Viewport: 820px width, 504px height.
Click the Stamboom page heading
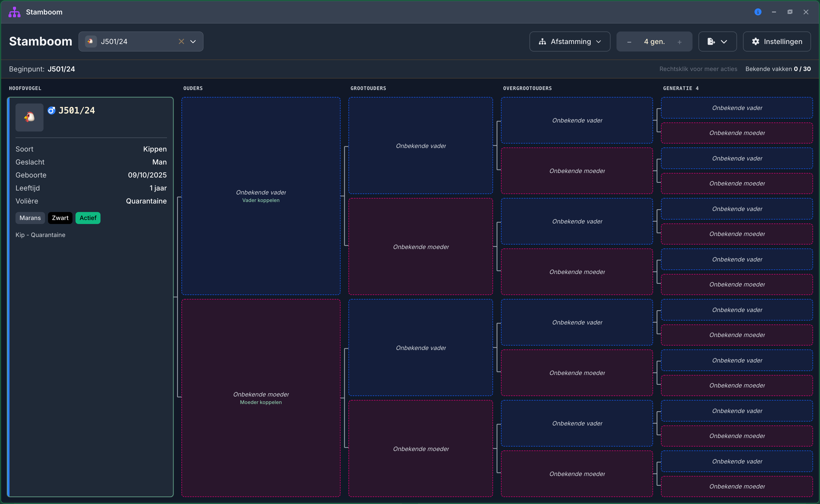click(x=41, y=41)
